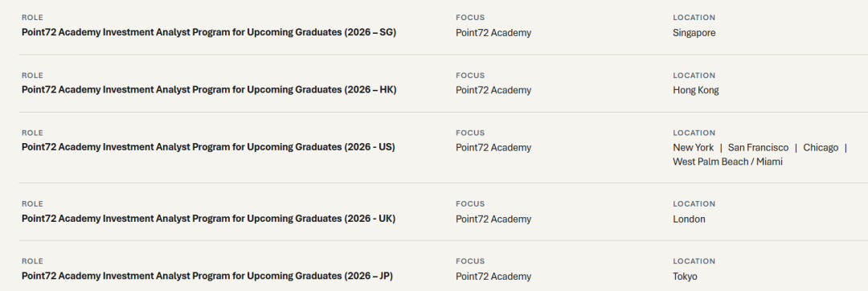The height and width of the screenshot is (291, 868).
Task: Select the New York location
Action: point(693,148)
